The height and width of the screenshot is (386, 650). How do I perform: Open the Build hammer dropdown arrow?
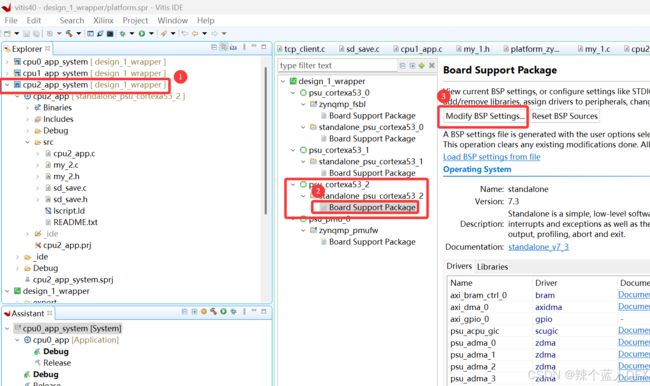(x=78, y=34)
